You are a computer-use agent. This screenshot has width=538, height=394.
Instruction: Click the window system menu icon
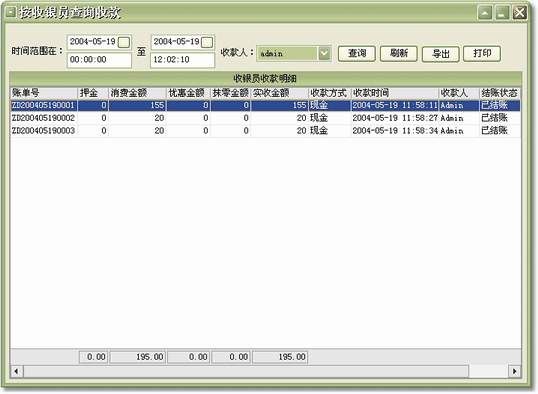point(10,13)
